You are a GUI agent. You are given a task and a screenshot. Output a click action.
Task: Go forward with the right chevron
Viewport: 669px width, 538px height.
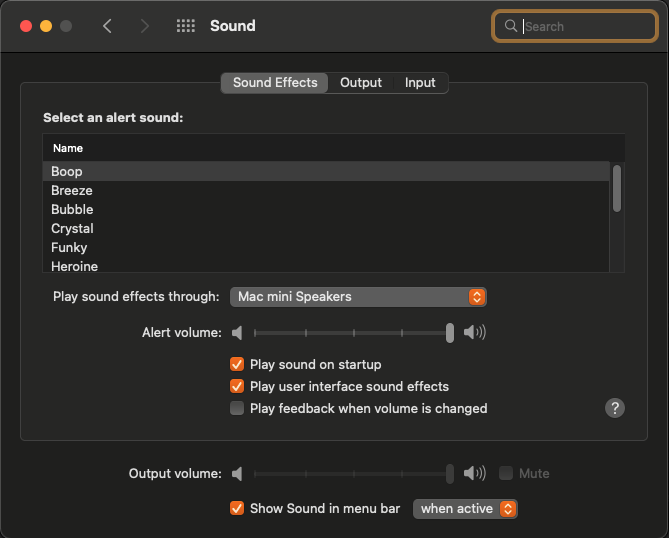tap(145, 26)
